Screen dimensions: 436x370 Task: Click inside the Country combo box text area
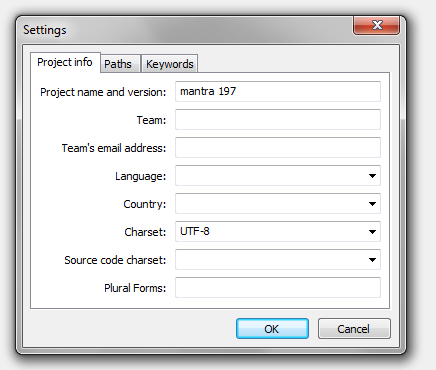click(x=270, y=204)
